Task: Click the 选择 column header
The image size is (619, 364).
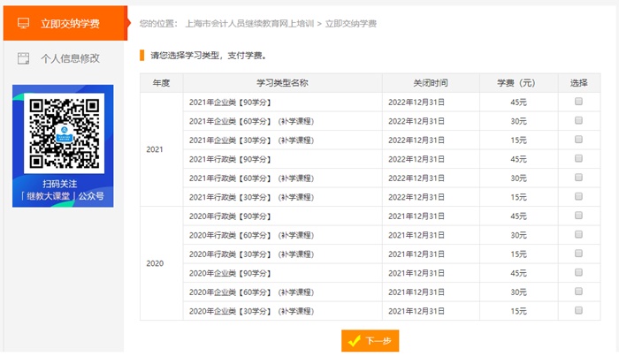Action: [x=578, y=83]
